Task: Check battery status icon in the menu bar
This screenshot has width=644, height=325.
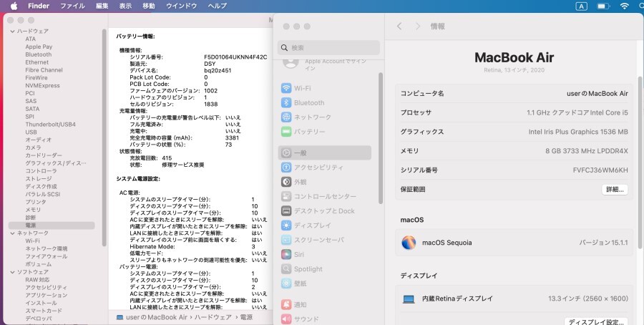Action: click(603, 6)
